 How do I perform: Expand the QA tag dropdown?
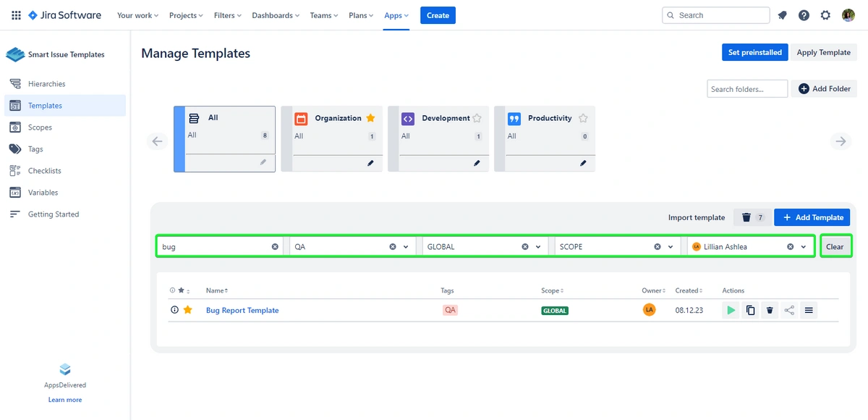[x=406, y=247]
